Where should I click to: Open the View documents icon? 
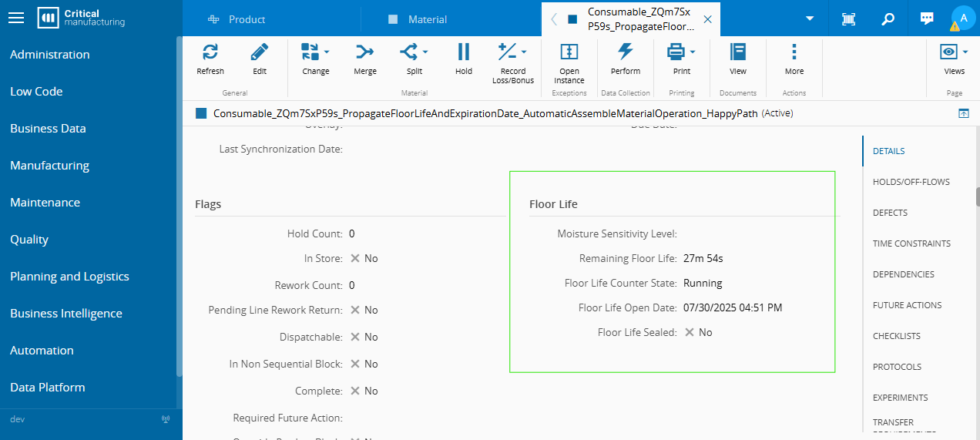coord(737,52)
